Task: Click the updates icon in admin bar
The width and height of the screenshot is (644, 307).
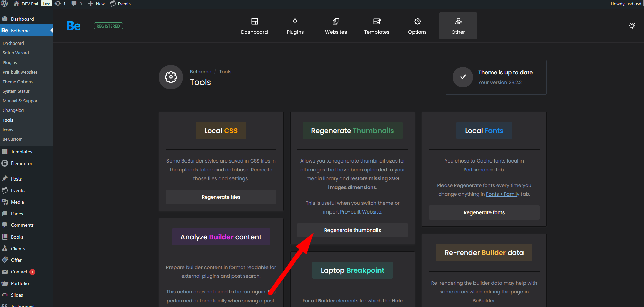Action: [60, 4]
